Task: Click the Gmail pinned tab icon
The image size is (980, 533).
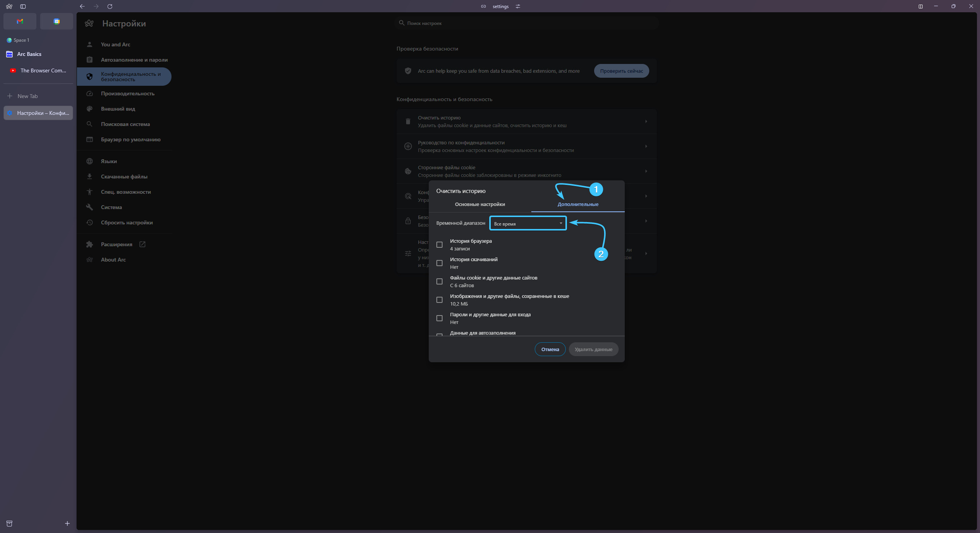Action: (20, 21)
